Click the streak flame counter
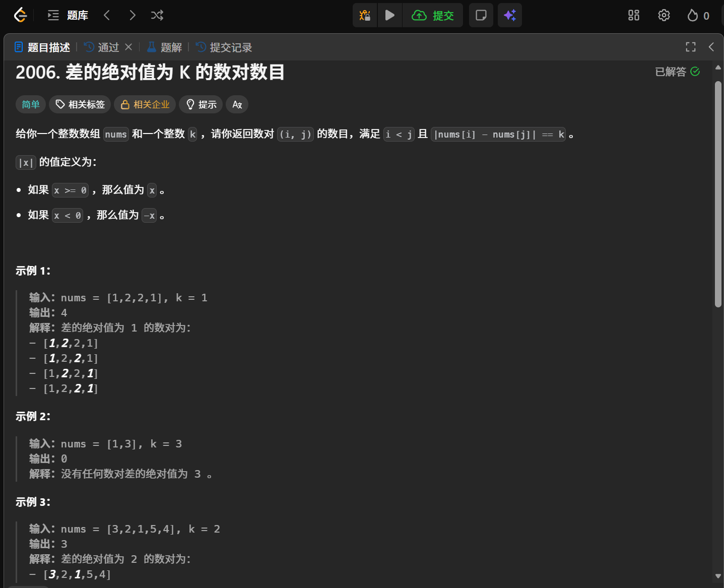This screenshot has height=588, width=724. coord(698,16)
